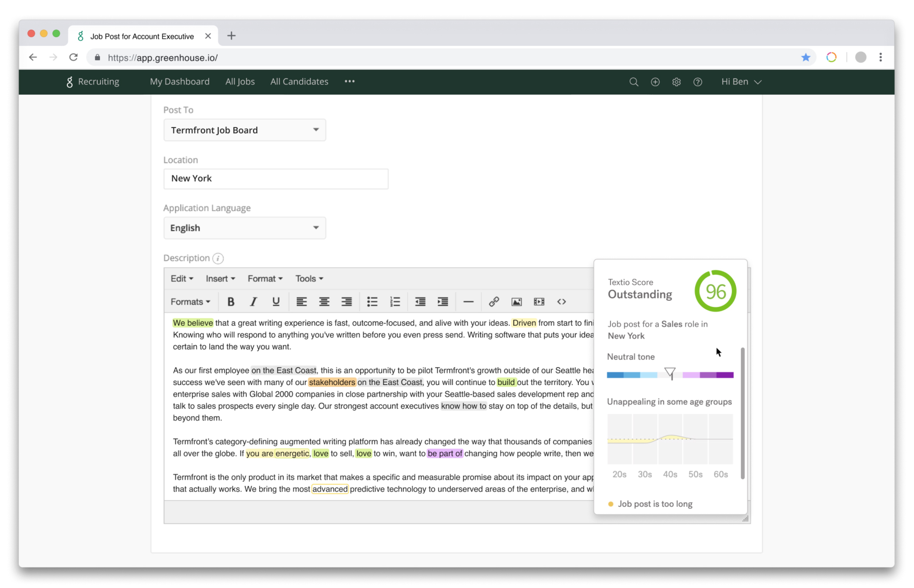Viewport: 914px width, 588px height.
Task: Go to My Dashboard
Action: (x=179, y=81)
